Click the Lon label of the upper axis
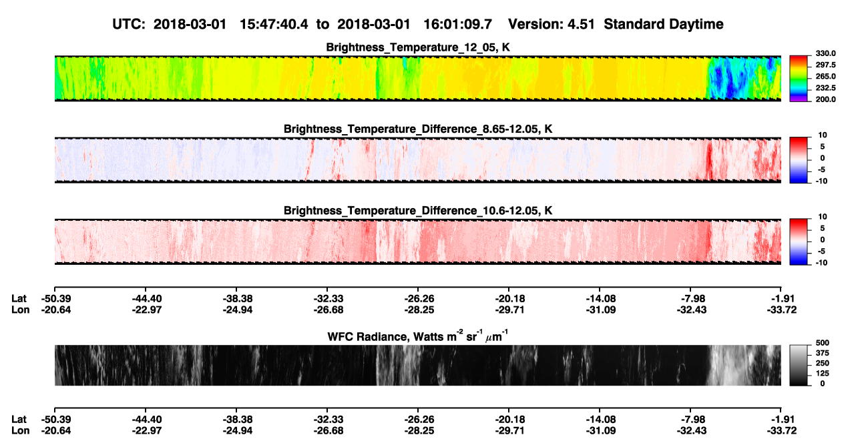The height and width of the screenshot is (445, 868). pyautogui.click(x=21, y=310)
